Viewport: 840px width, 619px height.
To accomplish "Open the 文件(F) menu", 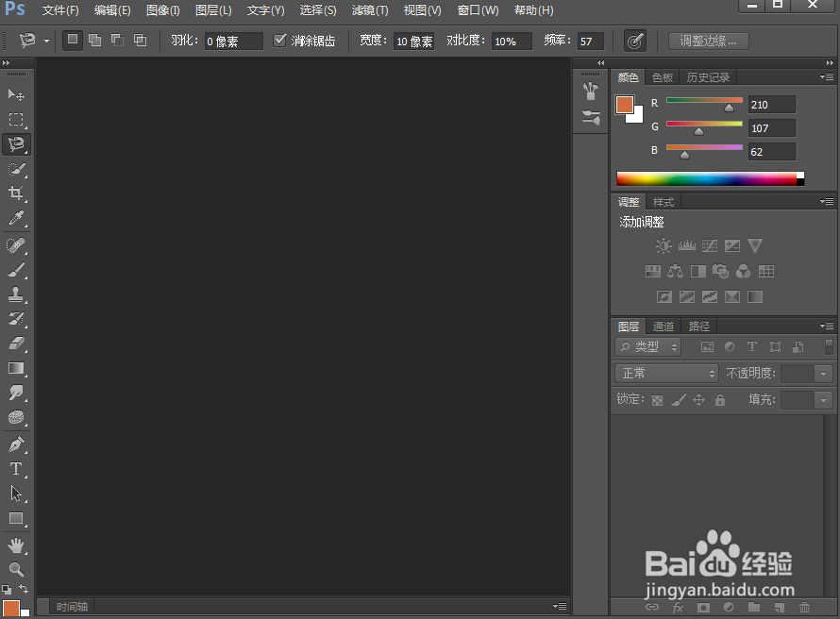I will coord(60,10).
